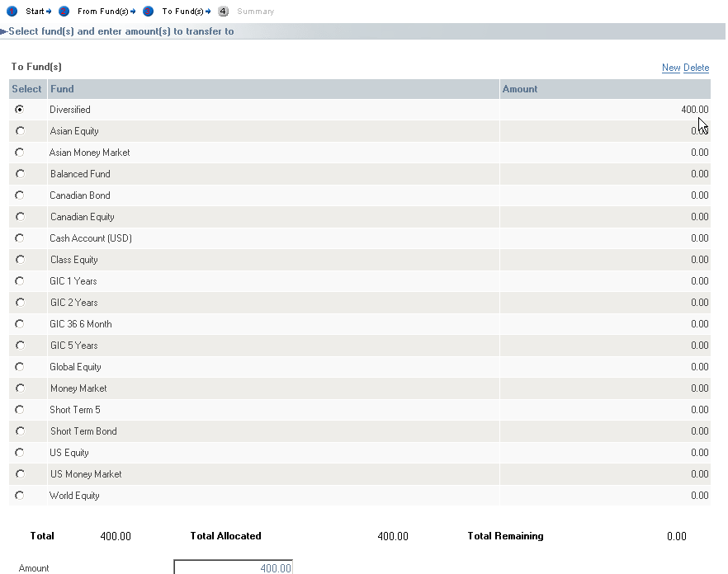Select the Diversified fund radio button

[x=20, y=110]
